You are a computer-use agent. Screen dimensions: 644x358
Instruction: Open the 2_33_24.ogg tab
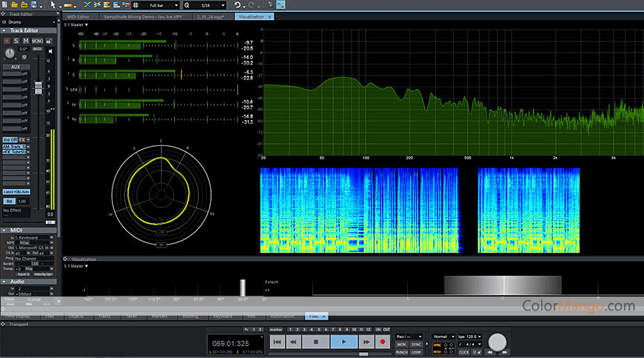(212, 16)
